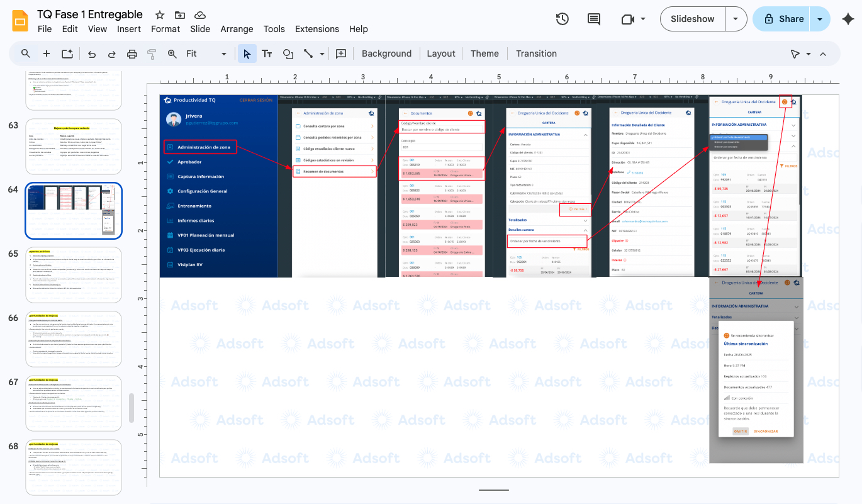The width and height of the screenshot is (862, 504).
Task: Open the pointer mode dropdown arrow
Action: (x=809, y=53)
